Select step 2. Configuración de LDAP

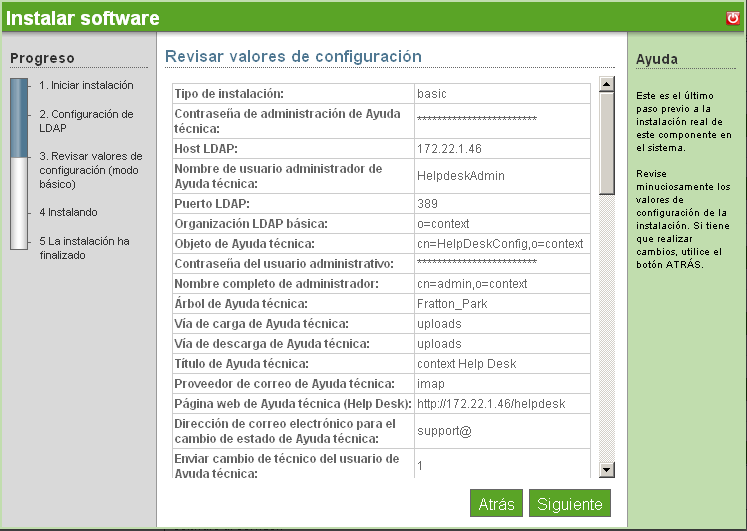[86, 121]
